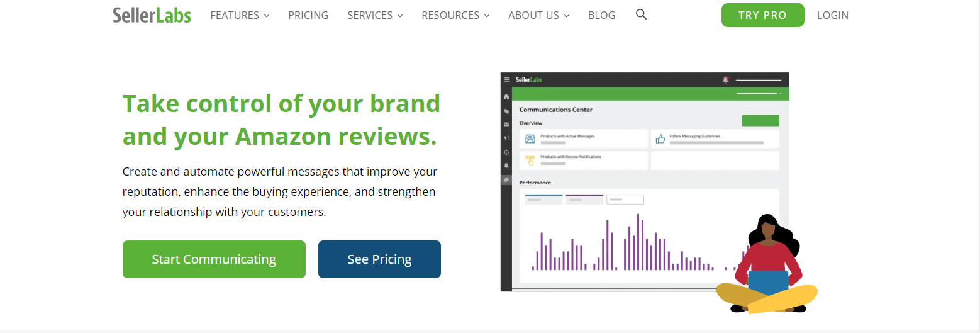
Task: Expand the ABOUT US menu chevron
Action: 567,16
